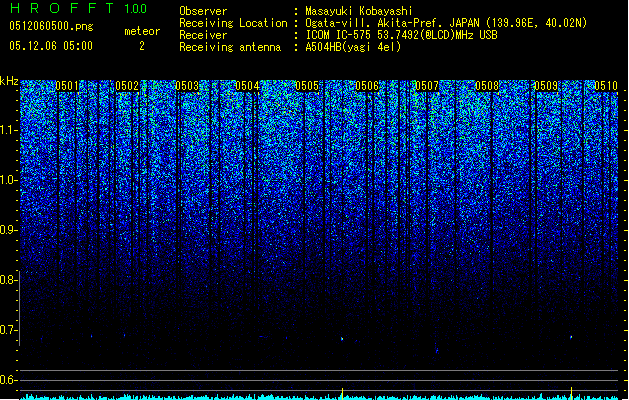
Task: Select observer name Masayuki Kobayashi
Action: [359, 11]
